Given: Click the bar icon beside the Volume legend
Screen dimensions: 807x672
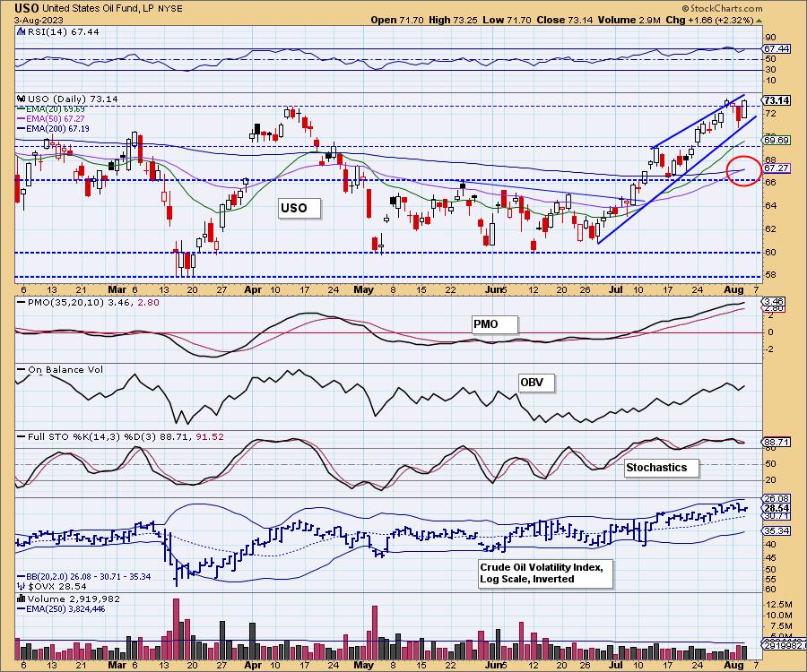Looking at the screenshot, I should point(22,599).
